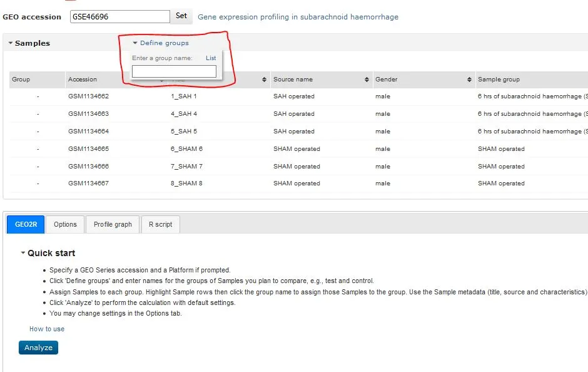This screenshot has height=372, width=588.
Task: Open the subarachnoid haemorrhage series title link
Action: 298,17
